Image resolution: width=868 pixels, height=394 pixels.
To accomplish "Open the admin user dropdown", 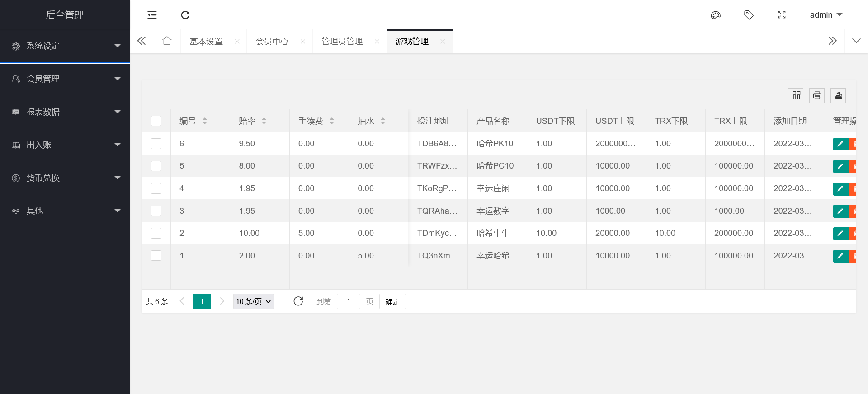I will click(826, 15).
